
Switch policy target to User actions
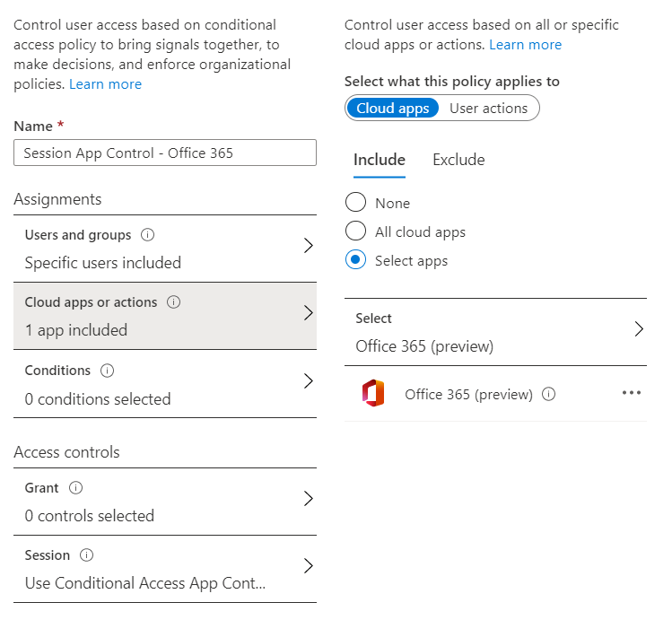pos(488,109)
